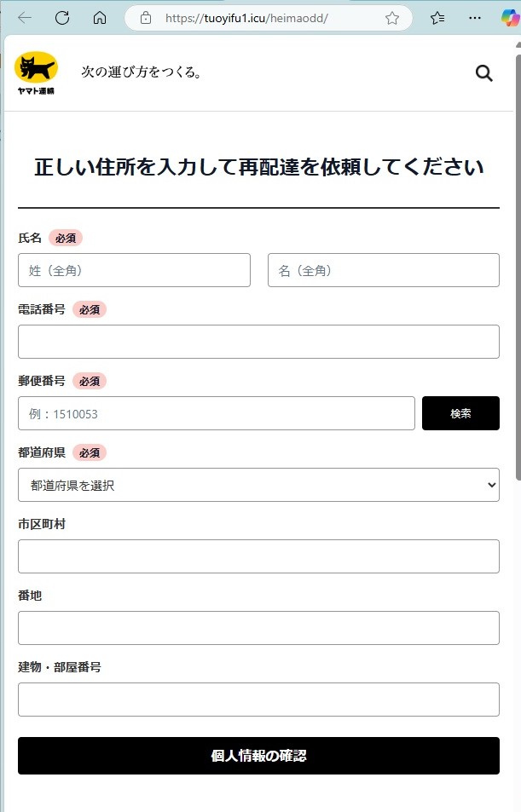The image size is (521, 812).
Task: Open the favorites list icon
Action: [x=437, y=18]
